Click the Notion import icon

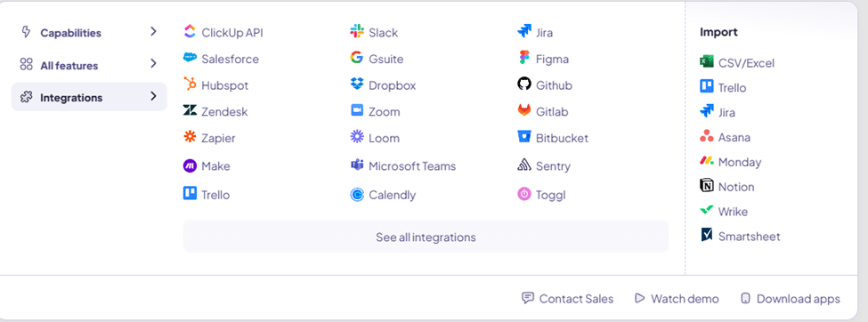point(707,186)
